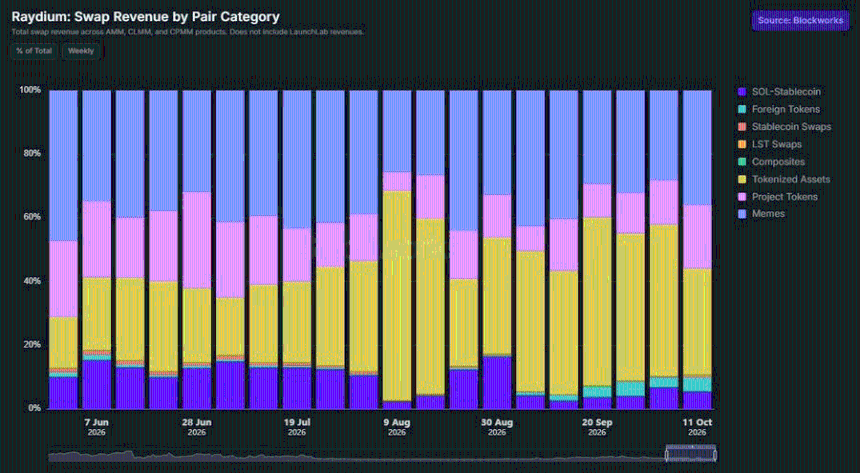
Task: Open the Weekly interval selector
Action: tap(81, 51)
